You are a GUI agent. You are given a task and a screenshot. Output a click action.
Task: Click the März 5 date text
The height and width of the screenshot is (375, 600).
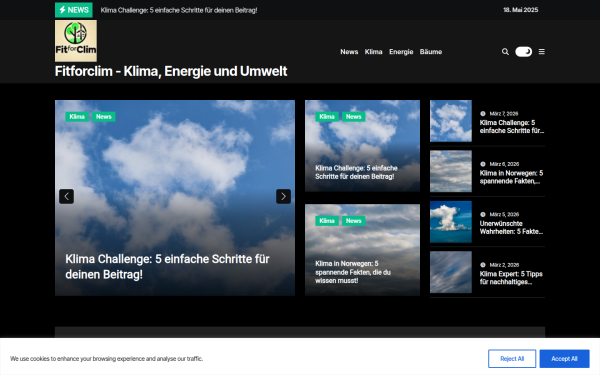tap(504, 215)
